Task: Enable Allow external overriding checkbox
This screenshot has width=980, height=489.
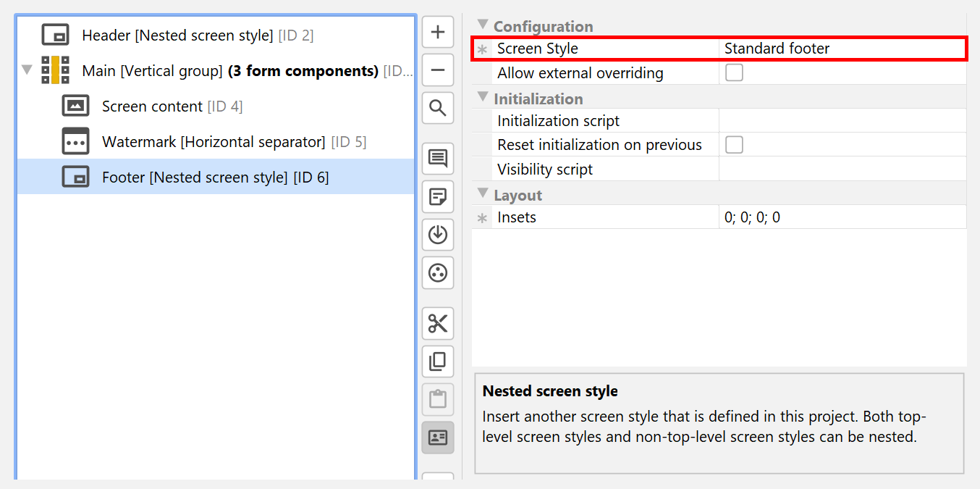Action: [x=734, y=72]
